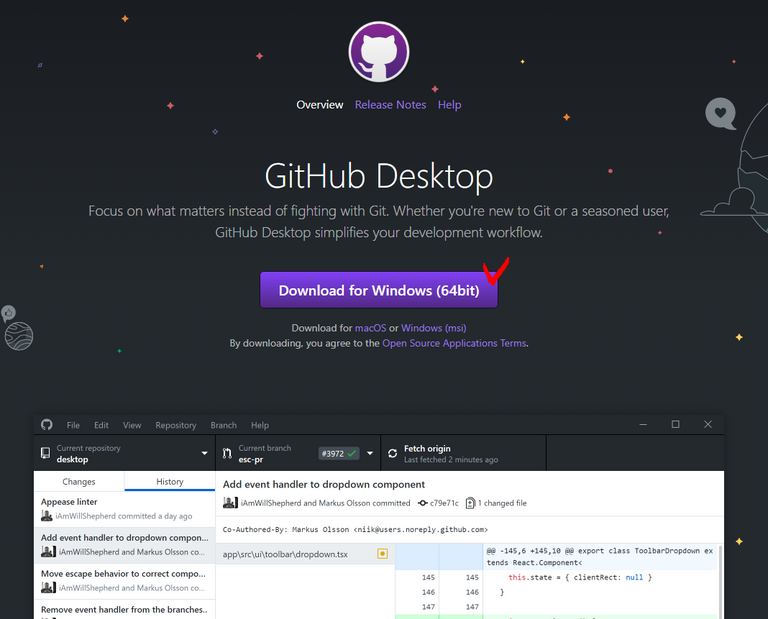Image resolution: width=768 pixels, height=619 pixels.
Task: Download the macOS version
Action: (370, 328)
